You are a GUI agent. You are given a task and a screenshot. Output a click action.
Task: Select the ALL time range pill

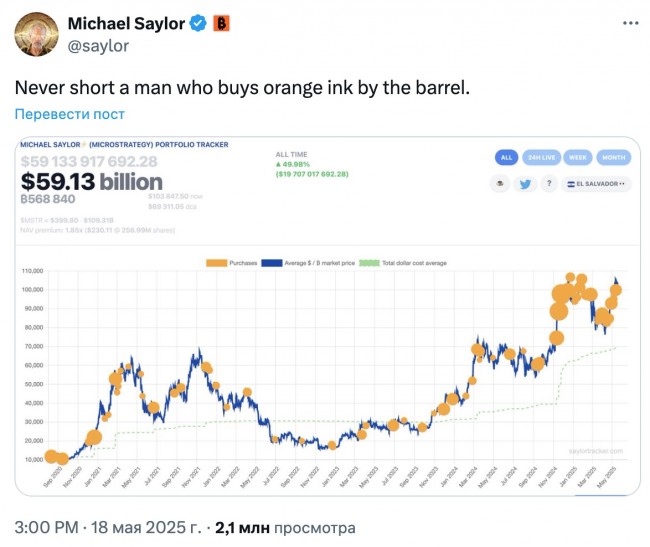point(507,157)
